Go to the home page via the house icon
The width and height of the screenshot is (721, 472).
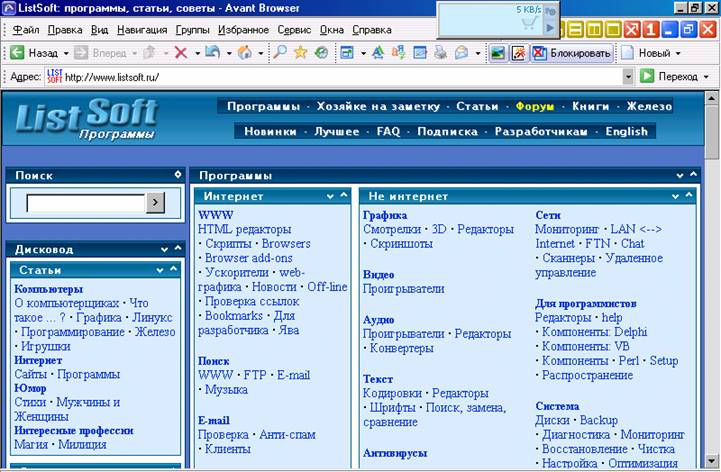[245, 53]
